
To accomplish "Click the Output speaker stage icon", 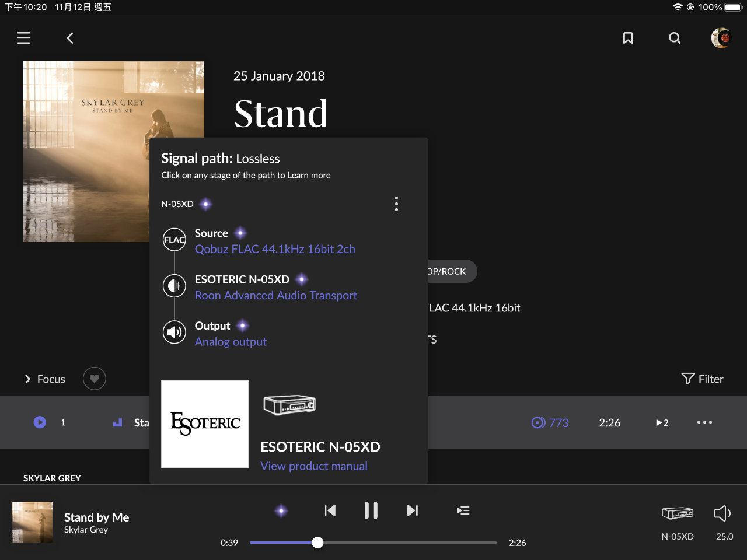I will coord(174,332).
